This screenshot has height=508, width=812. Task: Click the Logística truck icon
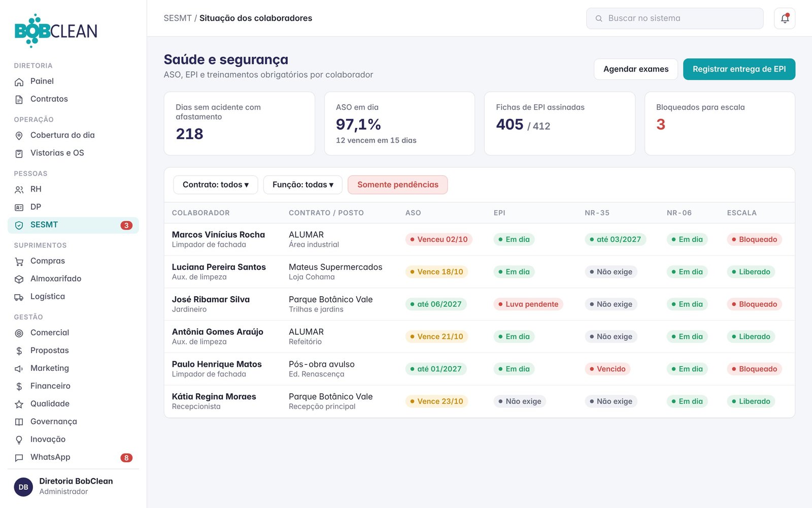19,297
